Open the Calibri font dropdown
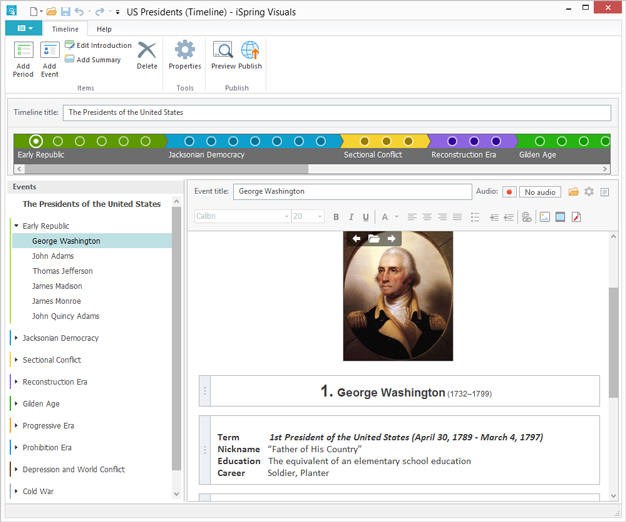Image resolution: width=626 pixels, height=522 pixels. click(x=286, y=216)
